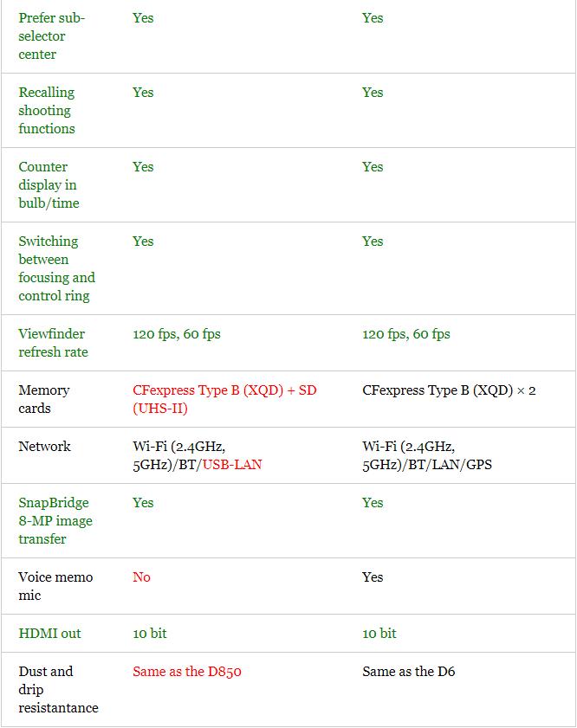This screenshot has width=577, height=728.
Task: Click the "HDMI out" row label
Action: tap(49, 634)
